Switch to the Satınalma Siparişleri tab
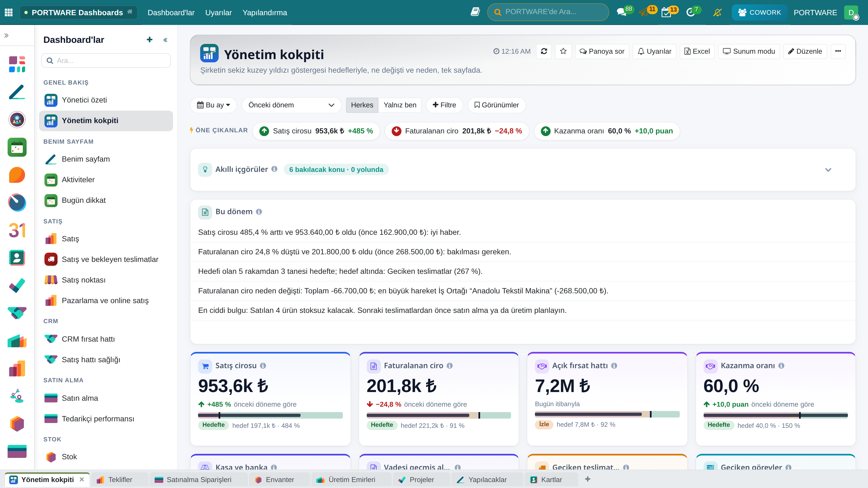The height and width of the screenshot is (488, 868). [x=199, y=480]
